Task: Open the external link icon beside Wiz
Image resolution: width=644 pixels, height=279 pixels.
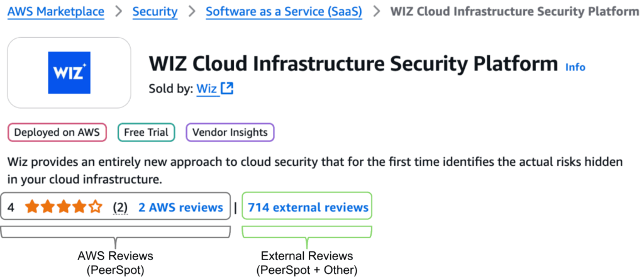Action: pyautogui.click(x=227, y=89)
